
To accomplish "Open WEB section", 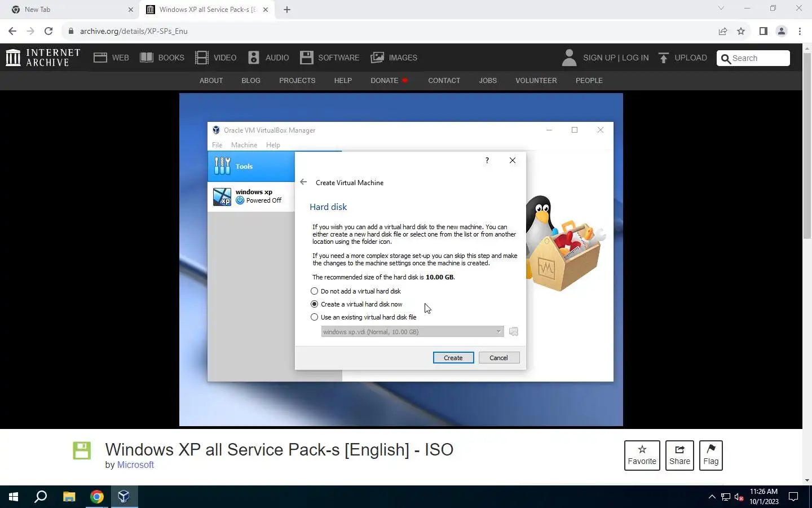I will click(x=111, y=58).
